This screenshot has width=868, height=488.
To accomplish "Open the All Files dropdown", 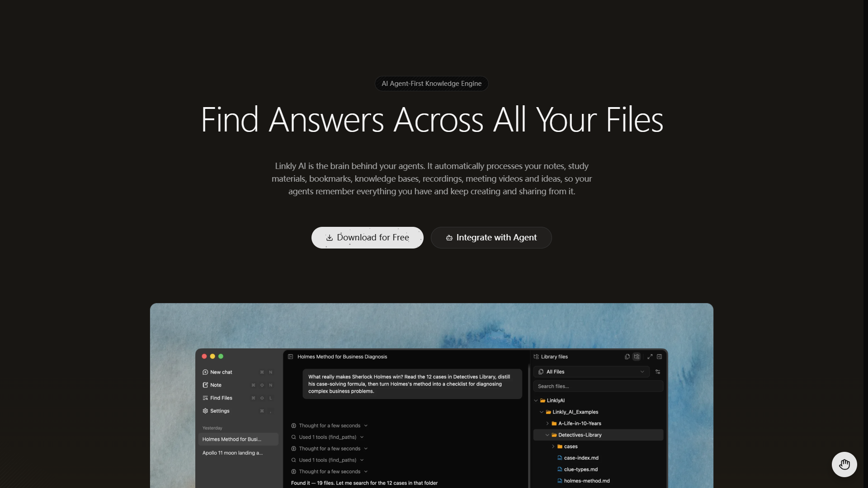I will [x=591, y=372].
